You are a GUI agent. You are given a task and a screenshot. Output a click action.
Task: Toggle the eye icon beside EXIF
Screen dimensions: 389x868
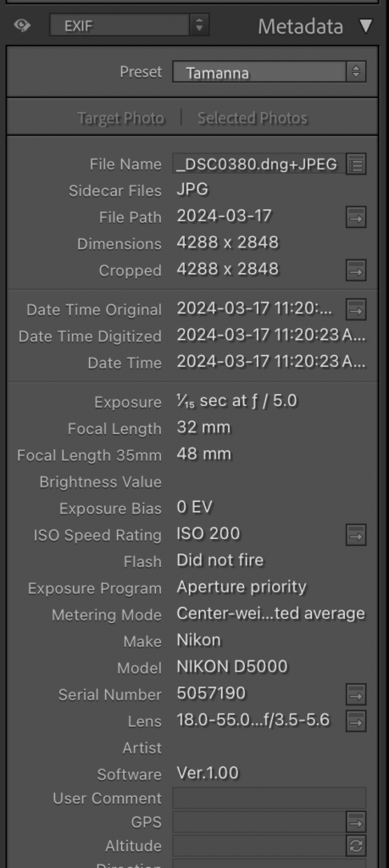[x=22, y=26]
